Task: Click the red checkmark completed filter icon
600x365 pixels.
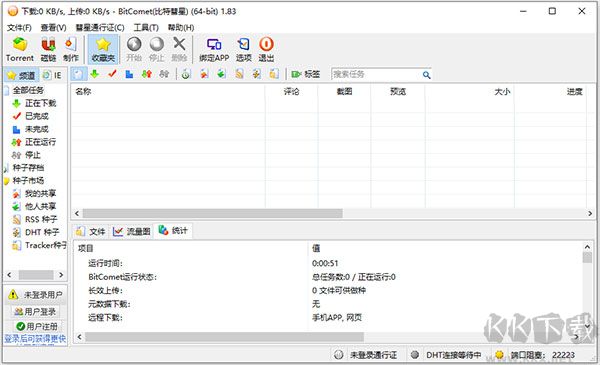Action: point(112,74)
